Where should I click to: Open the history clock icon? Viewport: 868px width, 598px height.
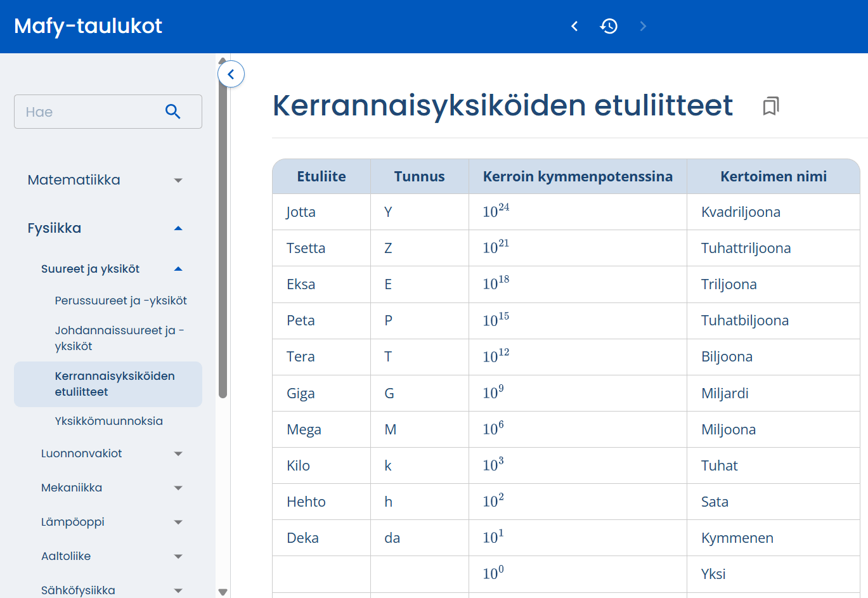[609, 26]
